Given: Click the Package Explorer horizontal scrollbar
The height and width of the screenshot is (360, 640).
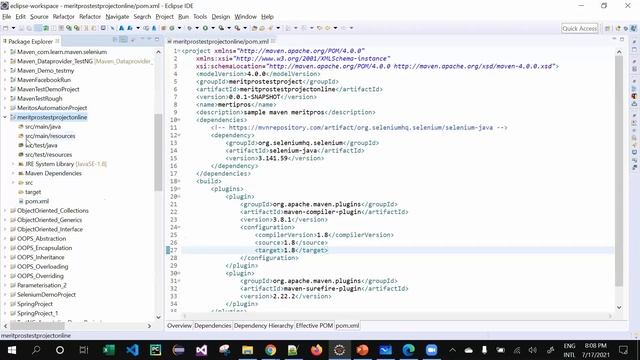Looking at the screenshot, I should tap(37, 326).
